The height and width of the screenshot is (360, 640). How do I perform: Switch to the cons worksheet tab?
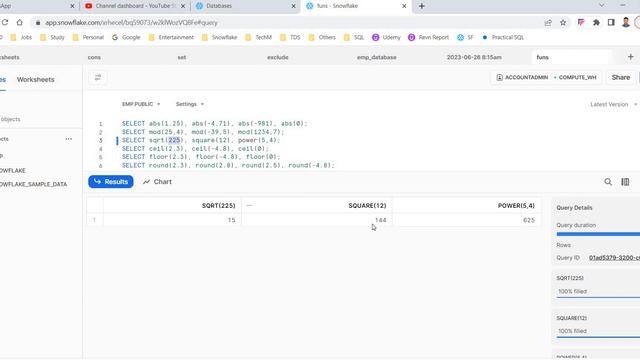(x=94, y=57)
